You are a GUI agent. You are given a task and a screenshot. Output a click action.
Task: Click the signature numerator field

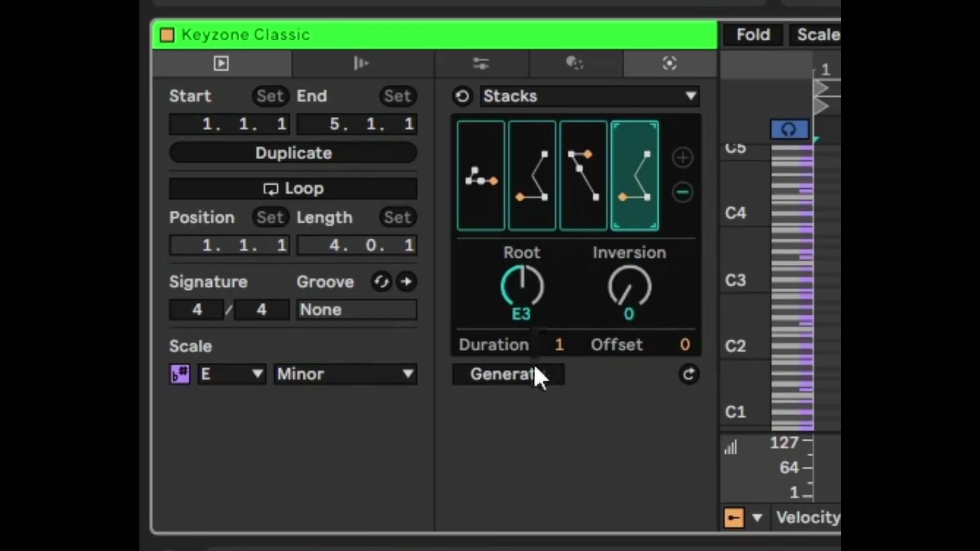(197, 310)
